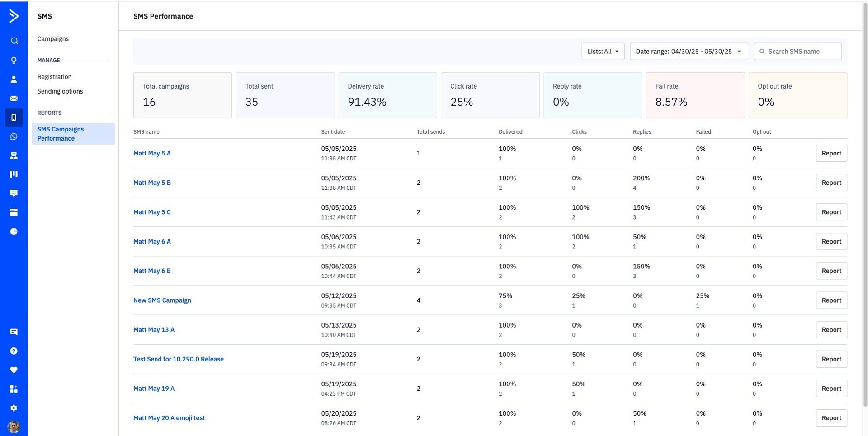Focus the Search SMS name field
The height and width of the screenshot is (436, 868).
point(802,52)
